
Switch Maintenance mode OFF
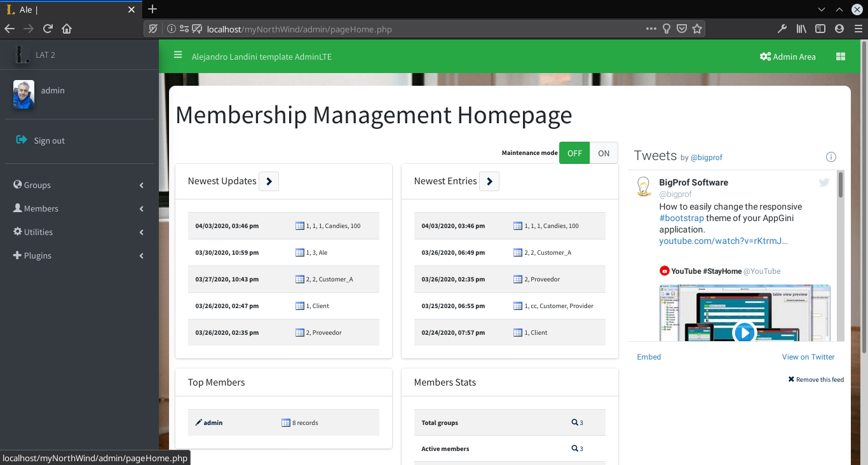pyautogui.click(x=574, y=153)
